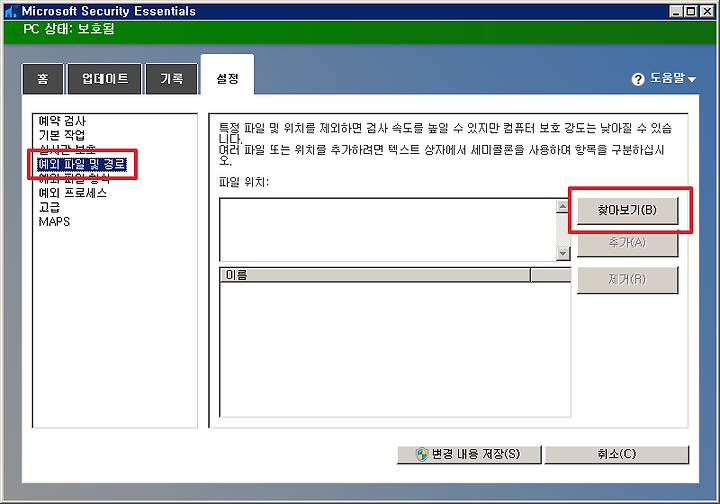
Task: Click scroll down arrow of file location box
Action: click(x=562, y=253)
